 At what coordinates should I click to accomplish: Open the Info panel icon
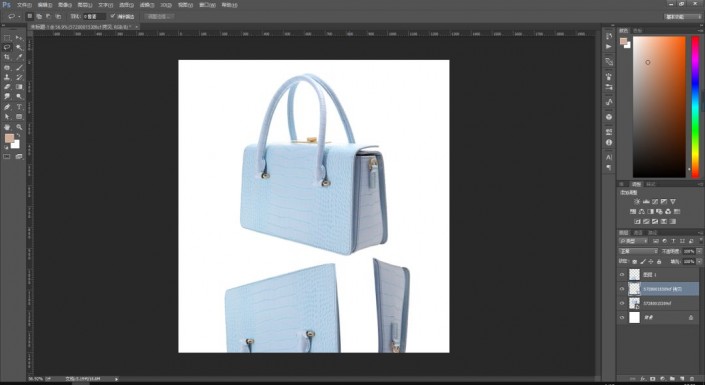609,142
